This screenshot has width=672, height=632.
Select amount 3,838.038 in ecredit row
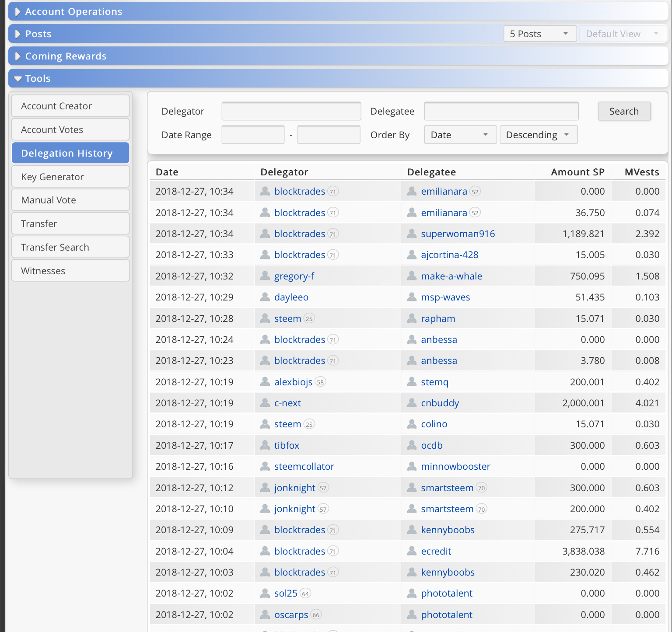(x=584, y=551)
